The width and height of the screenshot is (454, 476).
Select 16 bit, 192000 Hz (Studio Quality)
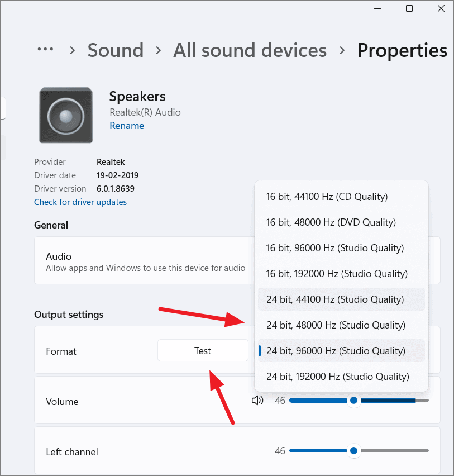click(x=334, y=274)
